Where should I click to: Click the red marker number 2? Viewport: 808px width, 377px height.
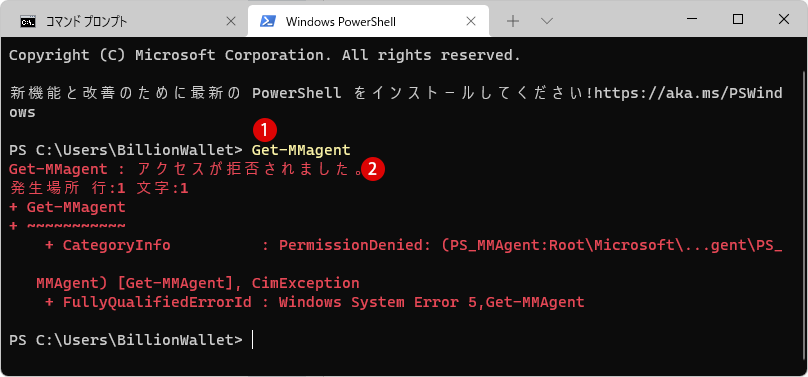coord(373,170)
